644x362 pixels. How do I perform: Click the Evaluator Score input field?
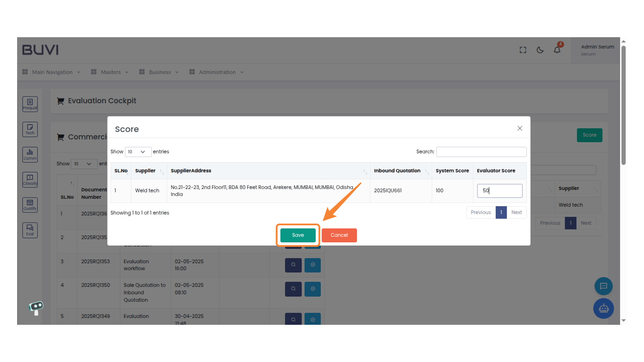pos(499,191)
